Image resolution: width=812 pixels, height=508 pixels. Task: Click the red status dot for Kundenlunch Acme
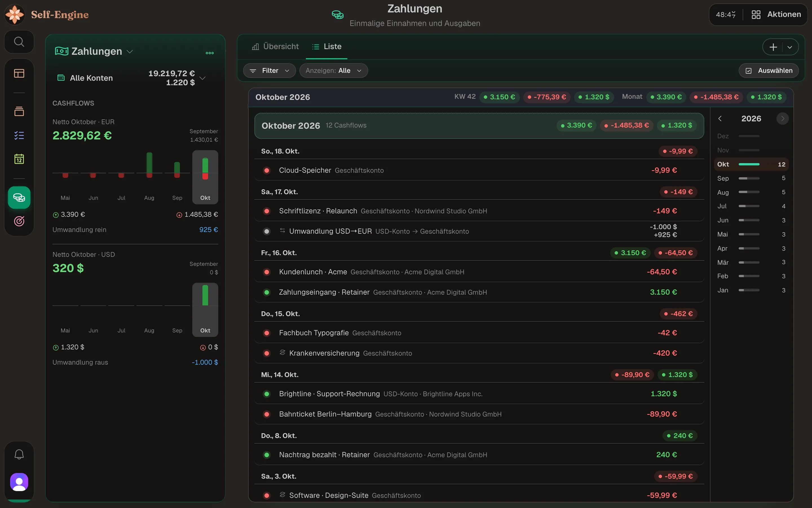click(x=267, y=272)
